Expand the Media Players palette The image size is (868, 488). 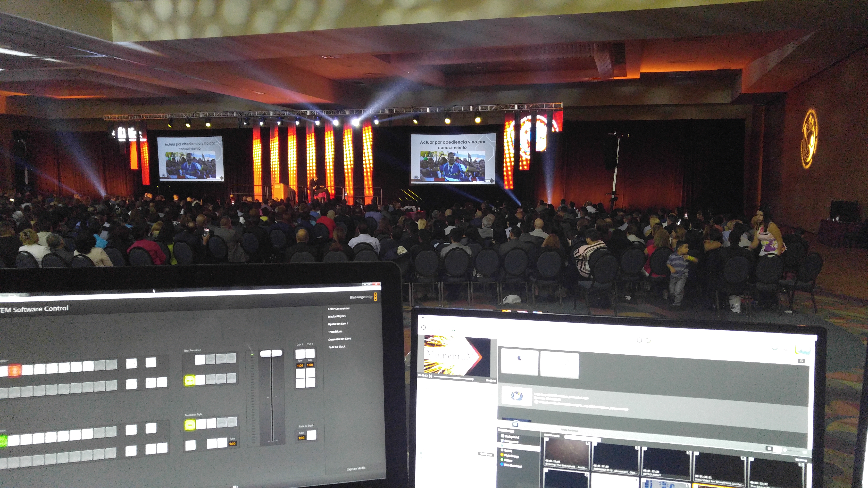click(337, 316)
